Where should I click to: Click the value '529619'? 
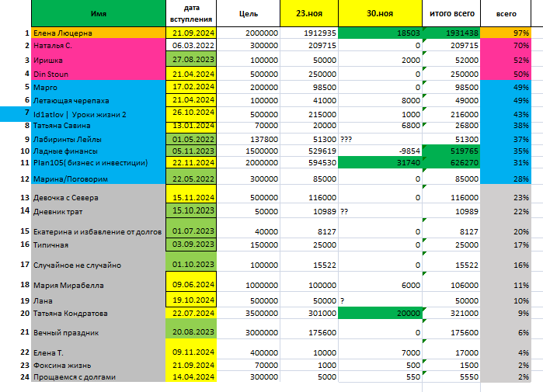tap(309, 151)
